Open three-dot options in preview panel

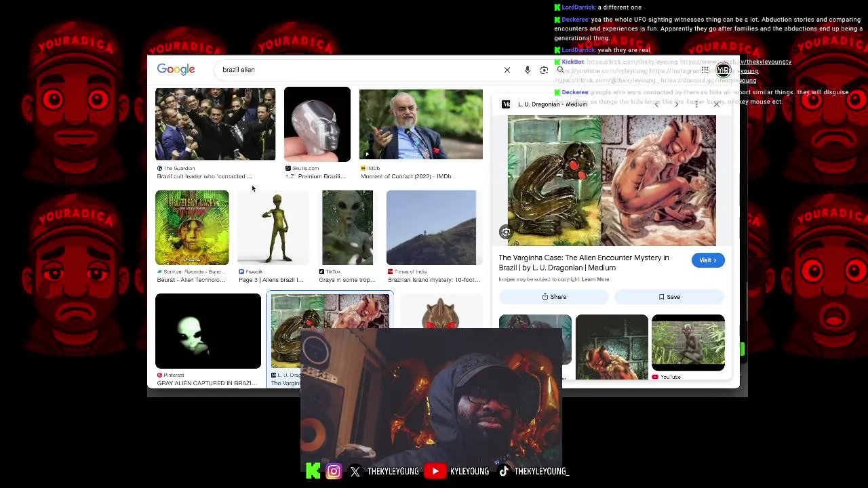(x=696, y=104)
